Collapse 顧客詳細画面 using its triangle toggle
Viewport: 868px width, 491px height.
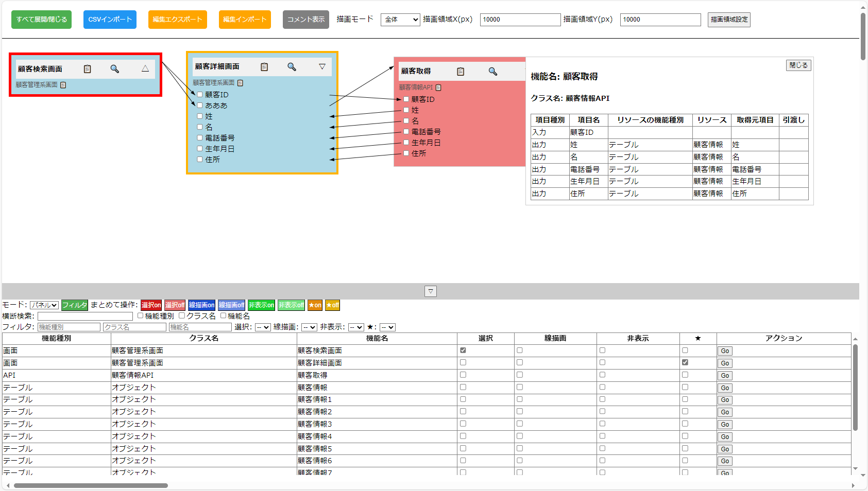click(x=322, y=66)
